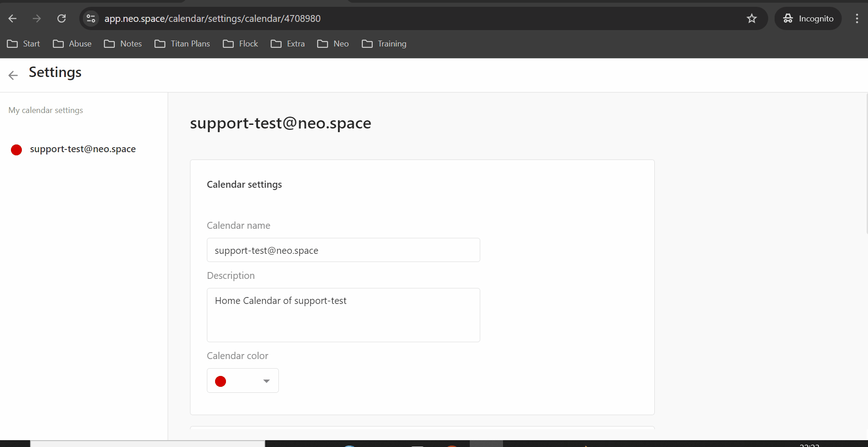Viewport: 868px width, 447px height.
Task: Open the Training bookmark folder
Action: tap(384, 44)
